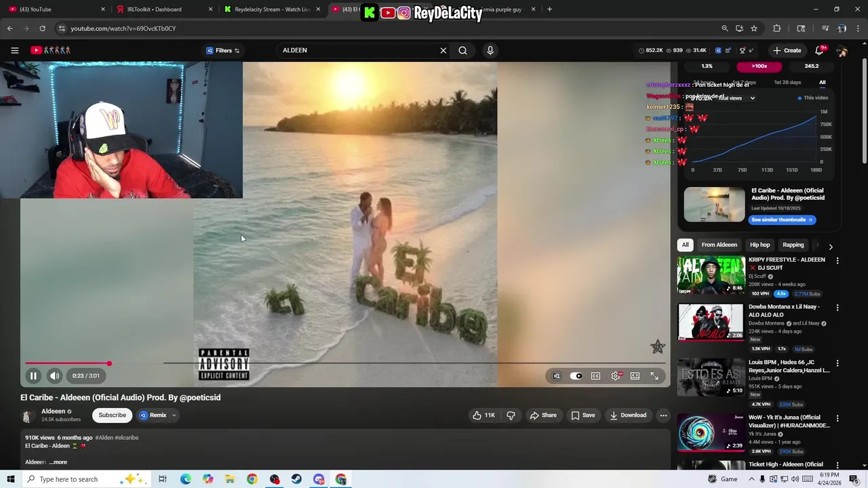Toggle closed captions CC button

pyautogui.click(x=595, y=375)
